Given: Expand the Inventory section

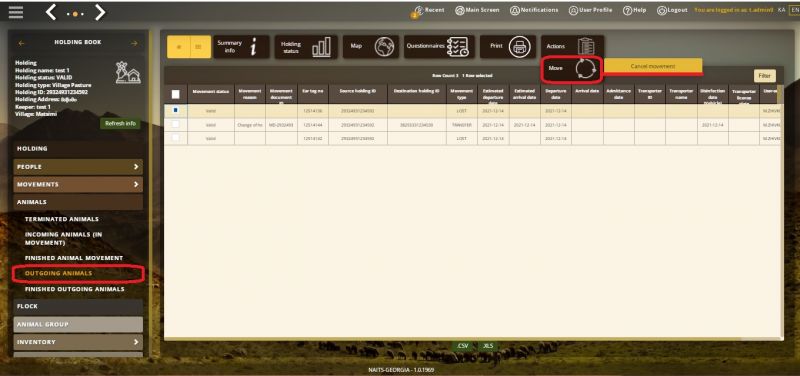Looking at the screenshot, I should [78, 342].
